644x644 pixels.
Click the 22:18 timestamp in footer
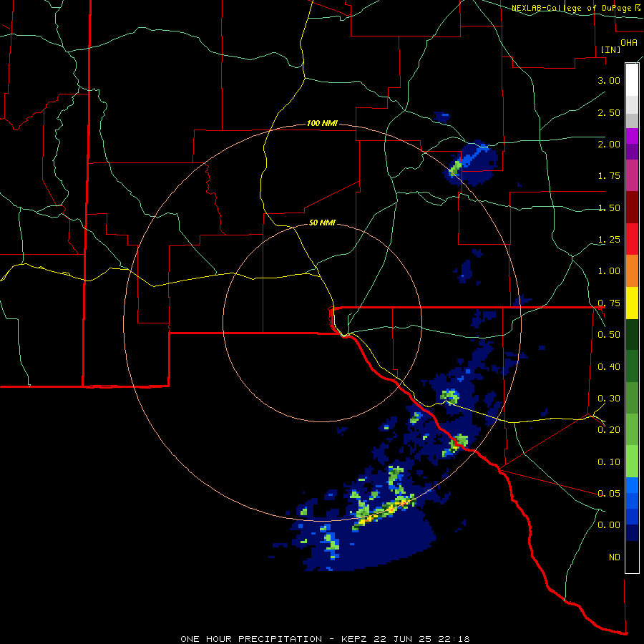click(455, 639)
